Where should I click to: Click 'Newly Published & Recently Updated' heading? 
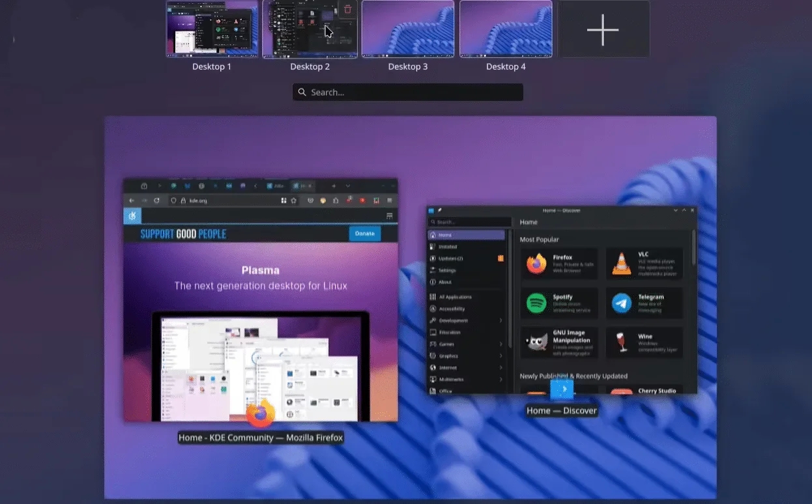point(573,376)
